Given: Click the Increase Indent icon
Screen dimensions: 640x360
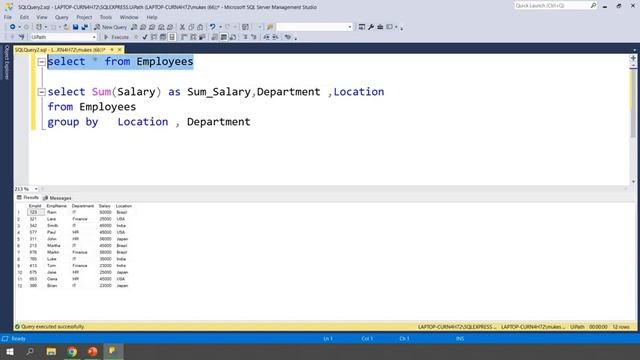Looking at the screenshot, I should click(275, 37).
